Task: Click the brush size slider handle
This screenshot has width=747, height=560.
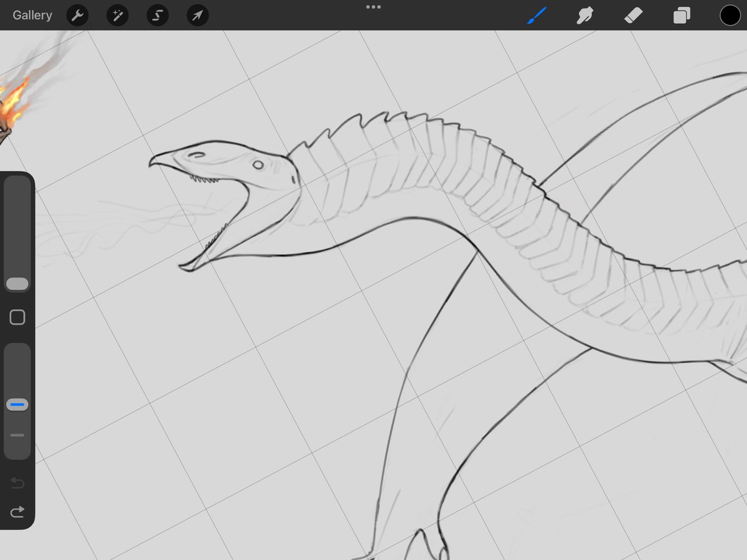Action: click(17, 284)
